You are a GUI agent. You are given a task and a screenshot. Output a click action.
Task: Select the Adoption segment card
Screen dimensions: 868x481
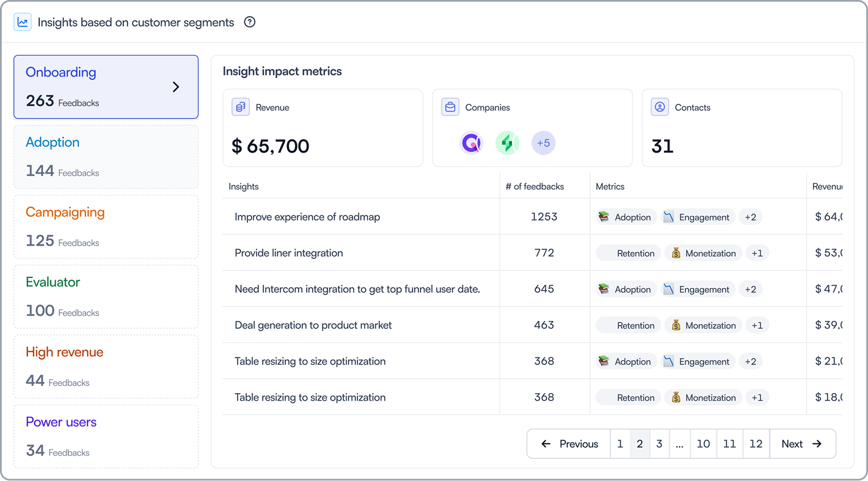click(106, 157)
